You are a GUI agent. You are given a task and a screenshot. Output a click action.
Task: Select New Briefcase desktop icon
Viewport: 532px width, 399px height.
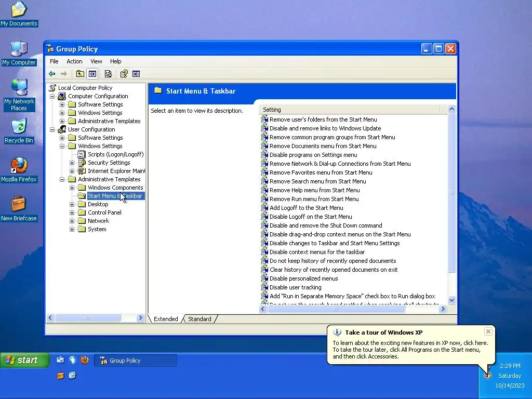point(19,209)
